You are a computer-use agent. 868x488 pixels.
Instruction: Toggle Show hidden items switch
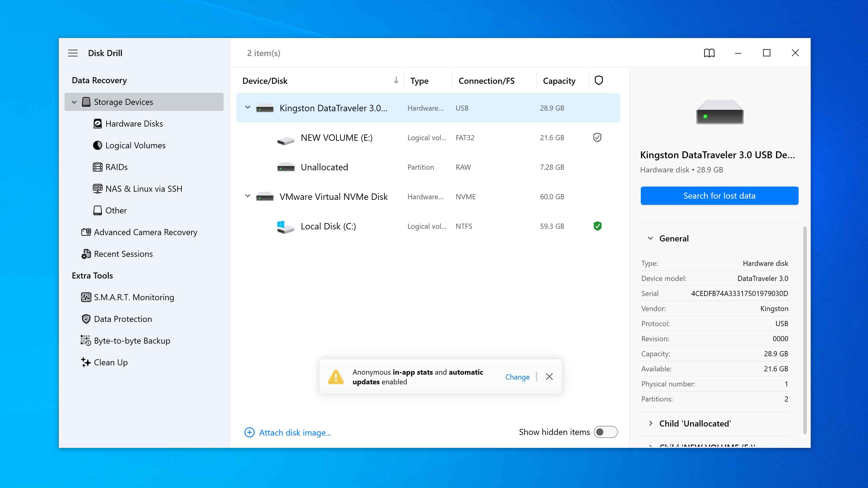[x=605, y=432]
